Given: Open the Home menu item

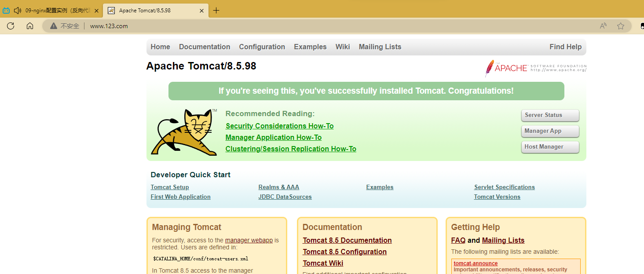Looking at the screenshot, I should (x=160, y=47).
